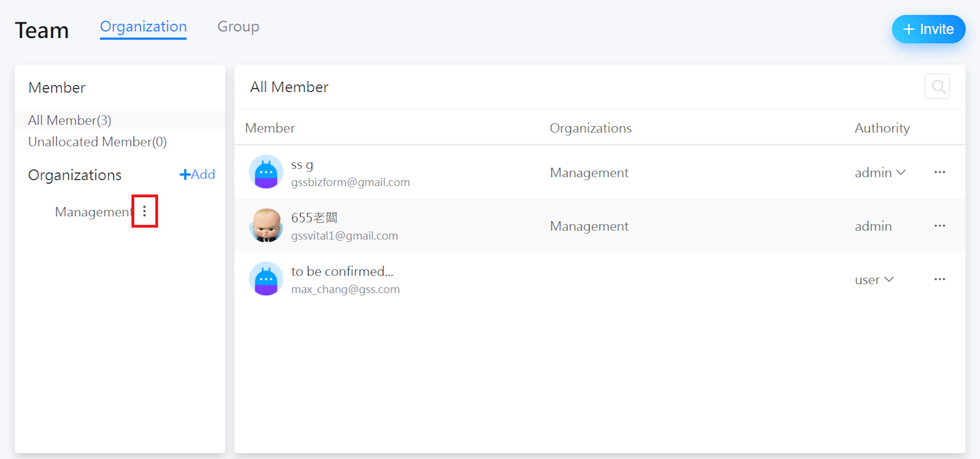
Task: Add a new organization
Action: pos(197,174)
